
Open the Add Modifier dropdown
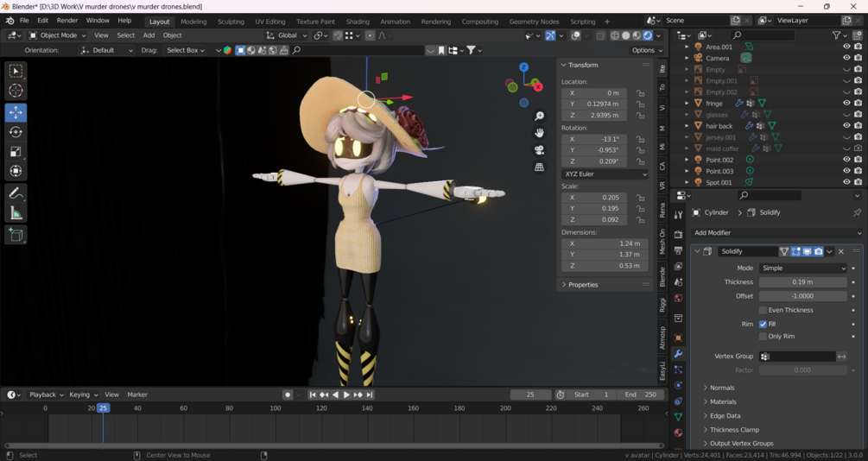(776, 233)
